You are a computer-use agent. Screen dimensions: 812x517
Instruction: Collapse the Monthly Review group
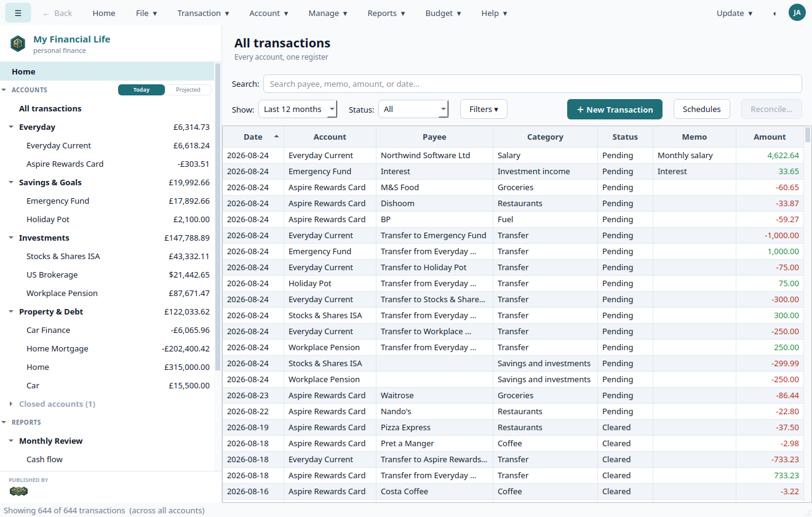click(x=11, y=441)
